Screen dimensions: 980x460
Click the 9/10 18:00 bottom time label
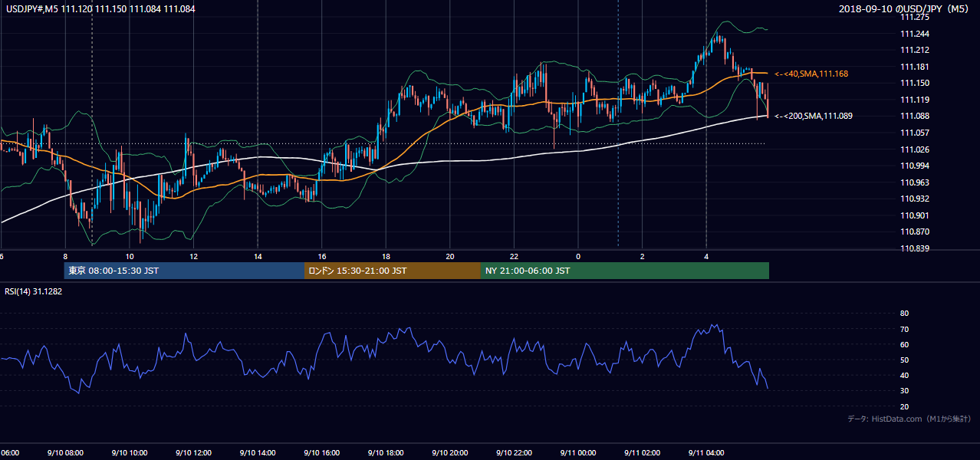(384, 453)
